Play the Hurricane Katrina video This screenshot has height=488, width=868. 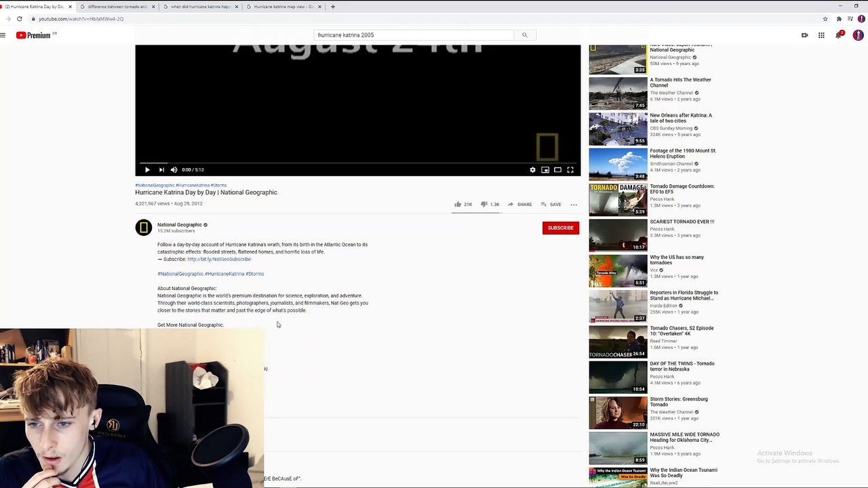pyautogui.click(x=147, y=169)
